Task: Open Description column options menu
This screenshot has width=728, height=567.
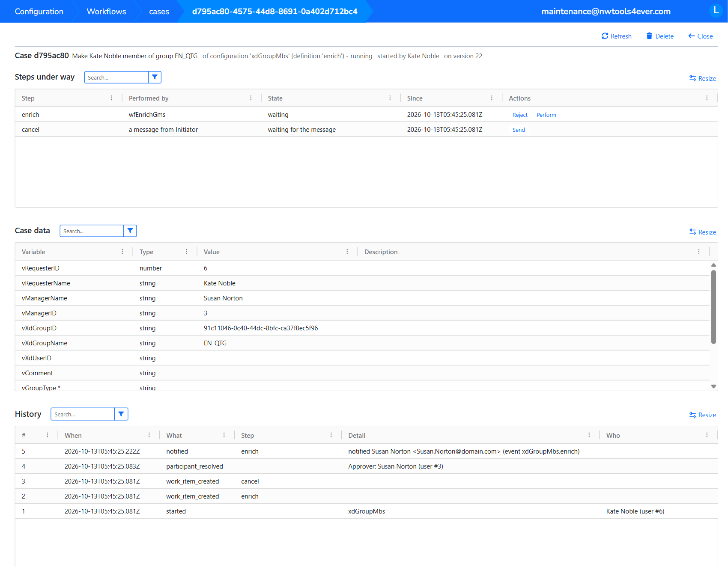Action: 699,252
